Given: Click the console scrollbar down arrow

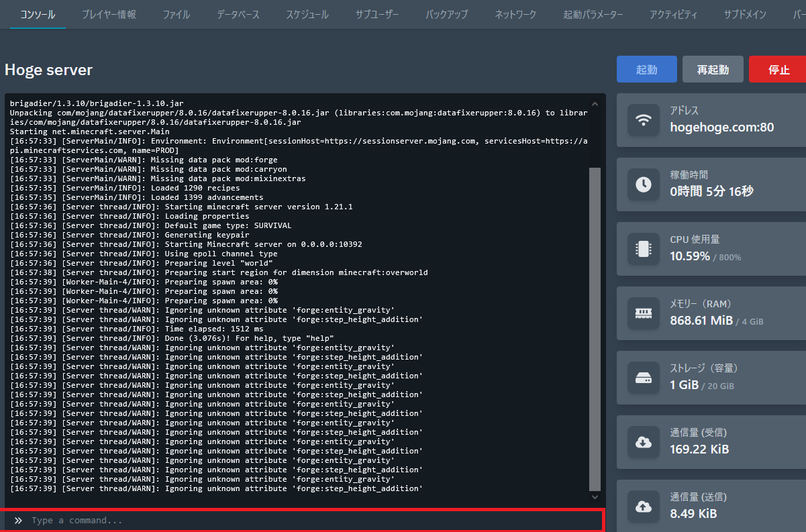Looking at the screenshot, I should 595,497.
